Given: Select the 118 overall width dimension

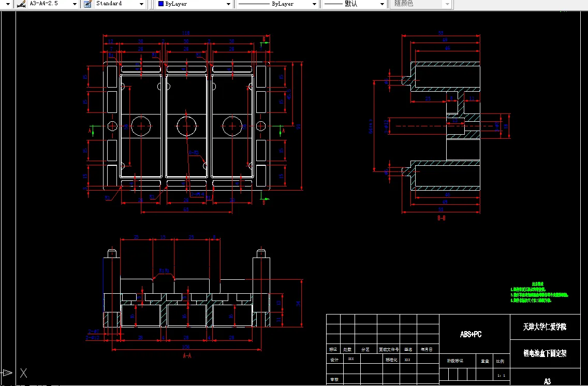Looking at the screenshot, I should [186, 33].
